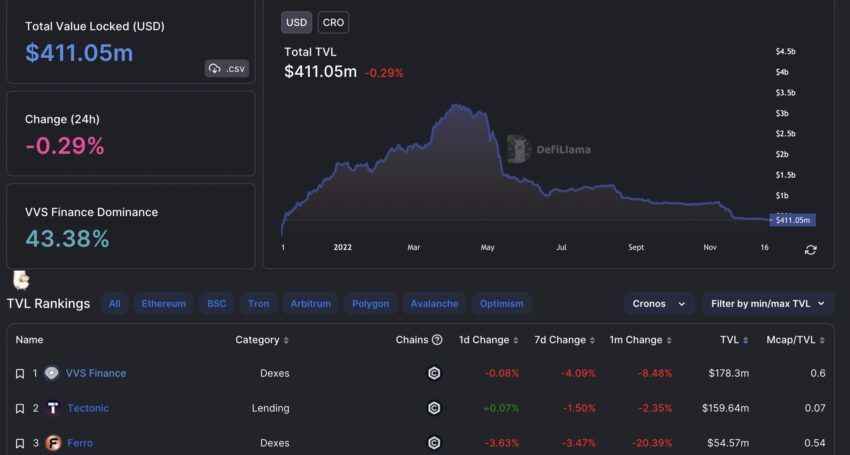Click the chart refresh icon
Viewport: 850px width, 455px height.
pos(810,249)
